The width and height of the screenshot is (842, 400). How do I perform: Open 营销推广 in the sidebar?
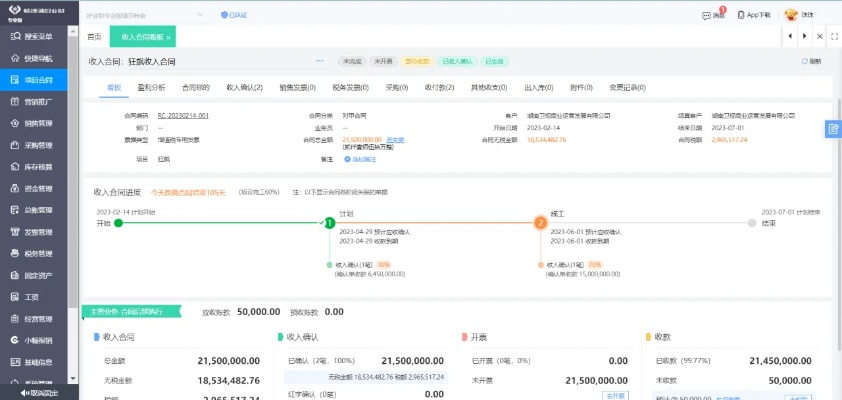pyautogui.click(x=38, y=101)
